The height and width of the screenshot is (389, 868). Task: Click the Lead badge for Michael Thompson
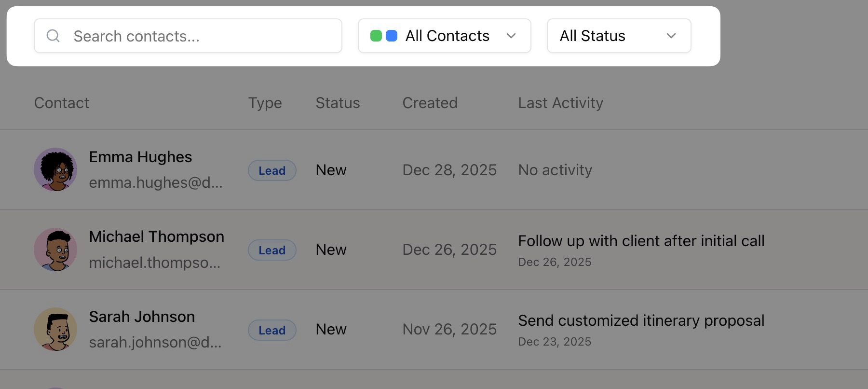point(272,250)
